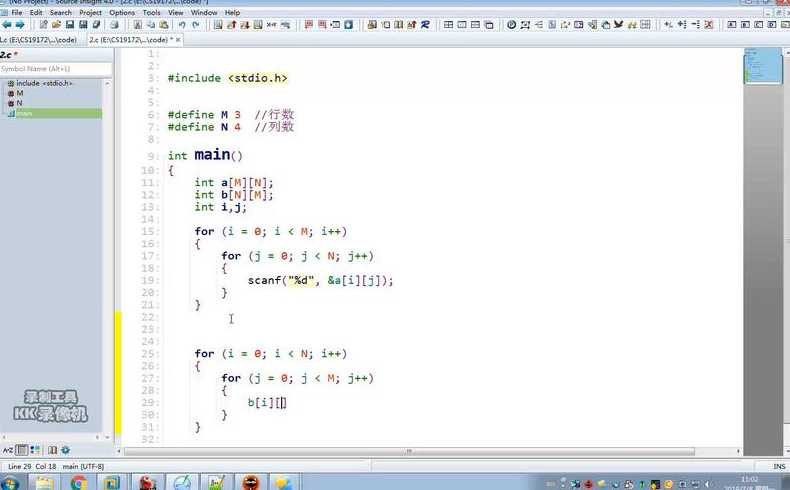Click the blue R Lookup References icon
This screenshot has height=490, width=790.
[x=426, y=24]
